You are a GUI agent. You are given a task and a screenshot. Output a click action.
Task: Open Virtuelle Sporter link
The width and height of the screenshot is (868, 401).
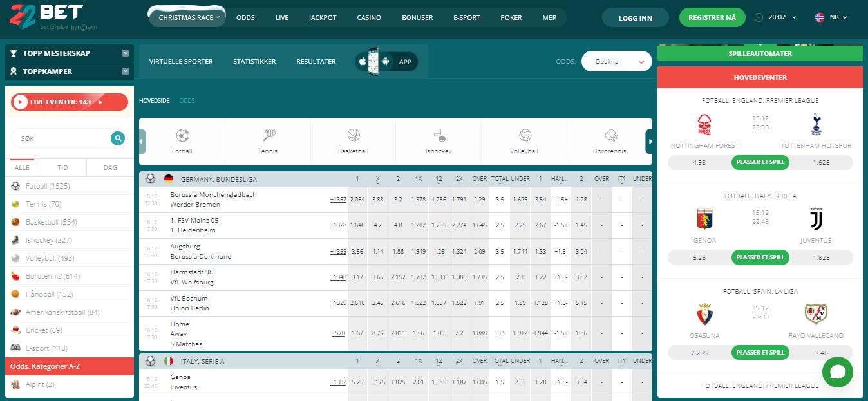point(181,62)
